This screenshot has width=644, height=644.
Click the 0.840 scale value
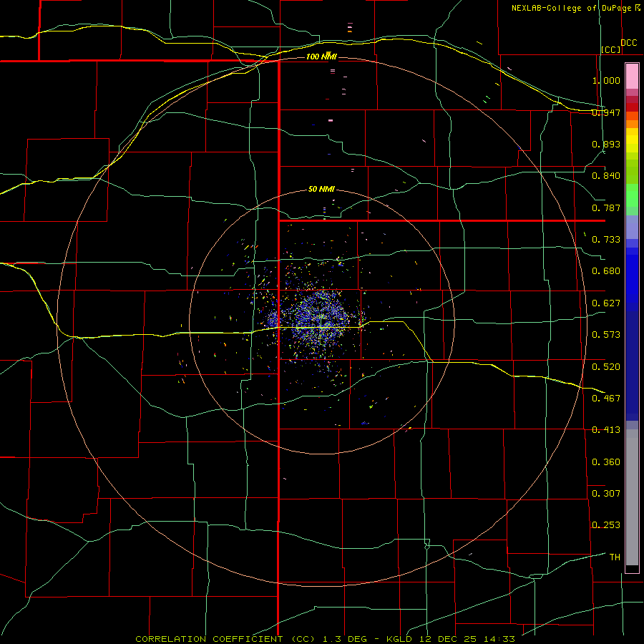point(606,176)
